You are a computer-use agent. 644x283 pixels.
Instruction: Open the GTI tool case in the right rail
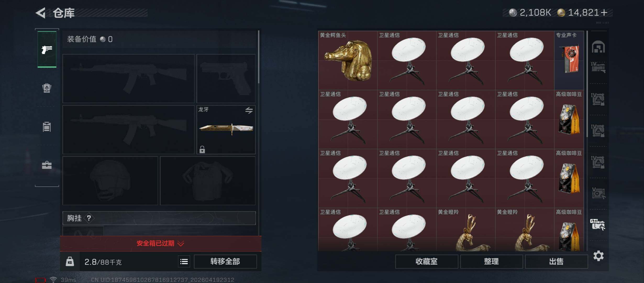click(x=598, y=224)
